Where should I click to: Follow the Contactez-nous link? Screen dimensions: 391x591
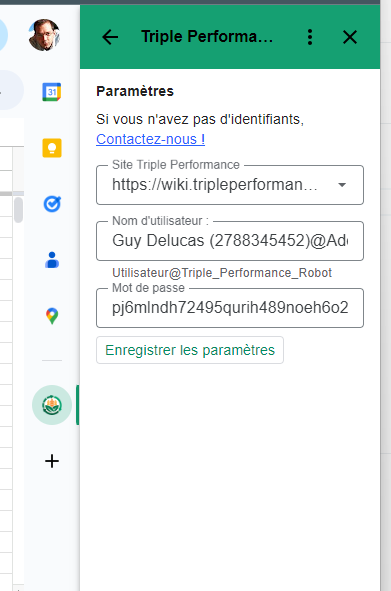tap(150, 139)
